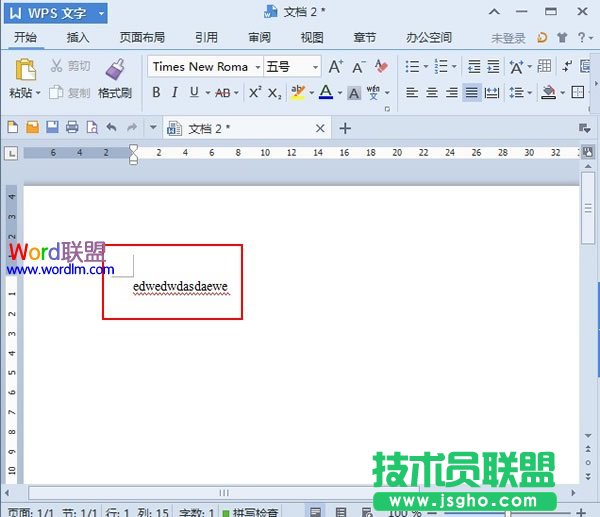Align text right
Viewport: 600px width, 517px height.
click(452, 93)
